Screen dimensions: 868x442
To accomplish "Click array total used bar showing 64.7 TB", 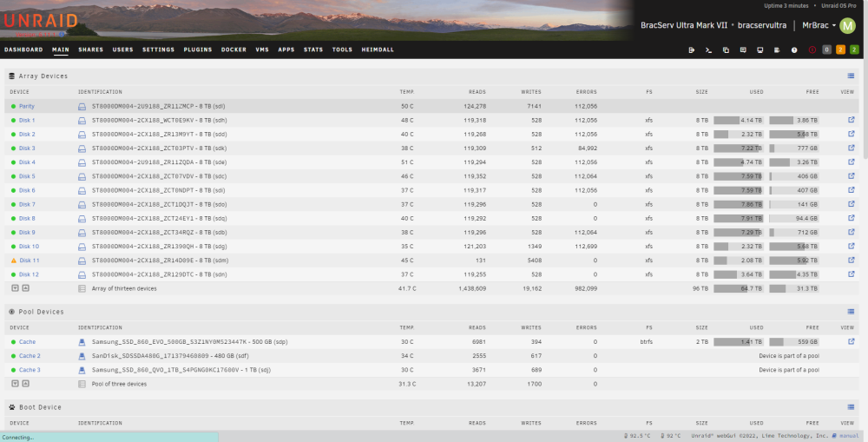I will pos(739,288).
